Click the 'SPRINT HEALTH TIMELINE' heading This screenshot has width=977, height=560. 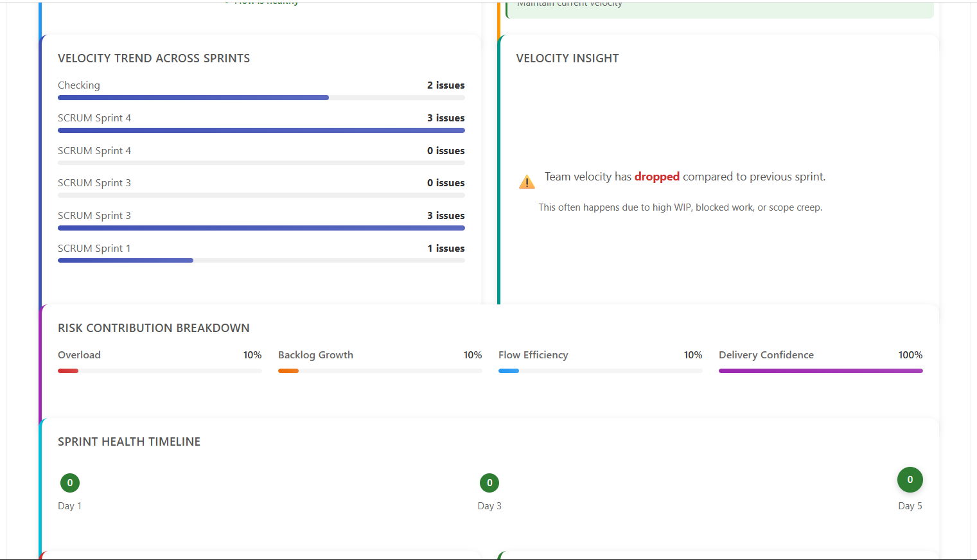click(x=129, y=442)
